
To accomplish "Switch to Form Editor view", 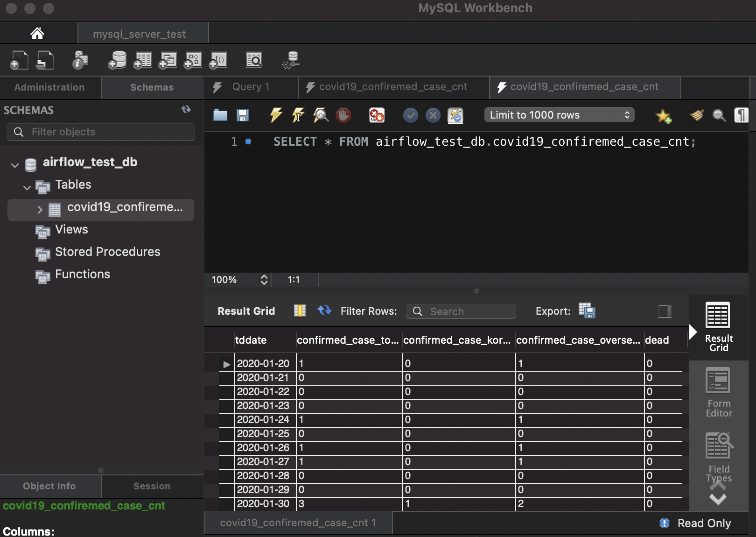I will [x=719, y=393].
